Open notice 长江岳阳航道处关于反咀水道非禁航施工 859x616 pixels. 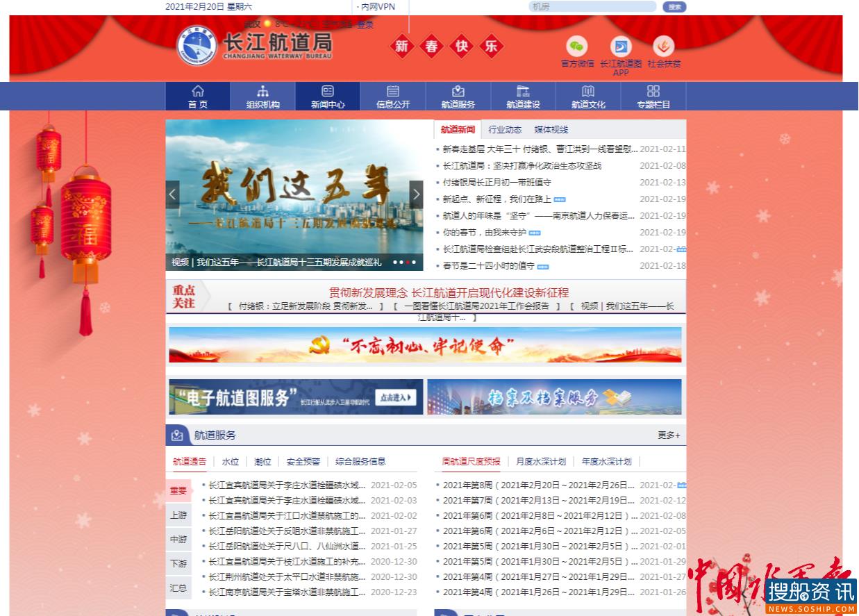tap(287, 531)
